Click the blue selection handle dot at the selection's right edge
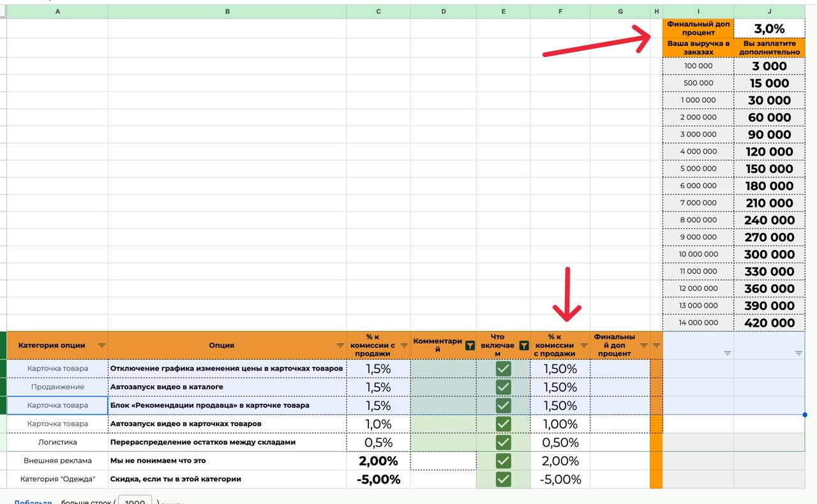 805,415
